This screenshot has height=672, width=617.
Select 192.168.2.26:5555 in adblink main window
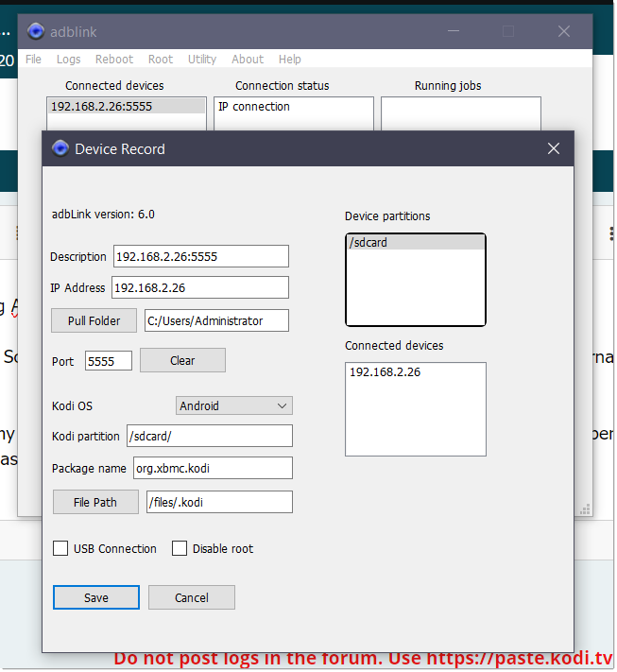(x=127, y=106)
